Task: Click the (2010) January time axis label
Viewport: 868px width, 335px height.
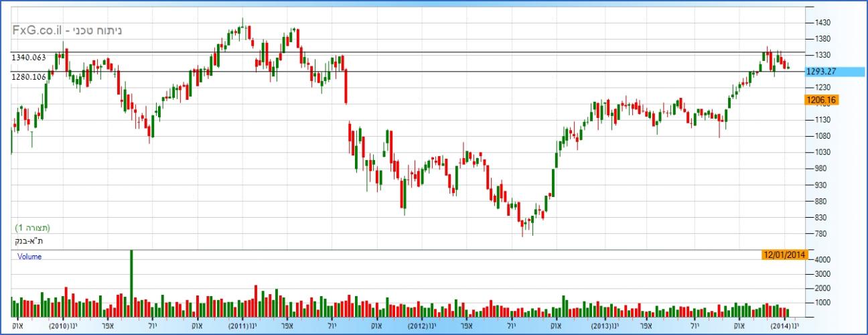Action: point(64,326)
